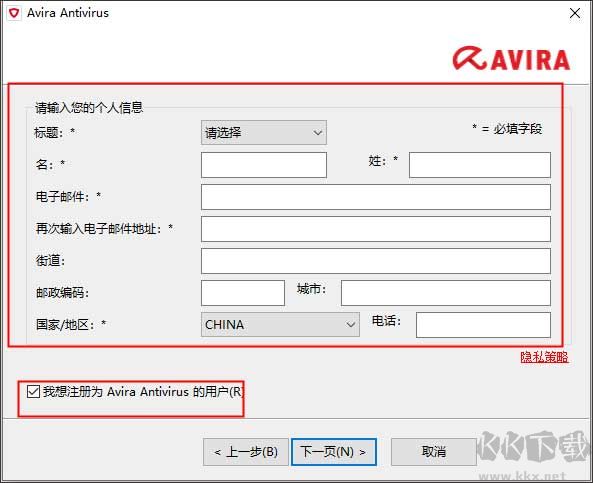Proceed with the 下一页(N) button
593x483 pixels.
click(334, 452)
